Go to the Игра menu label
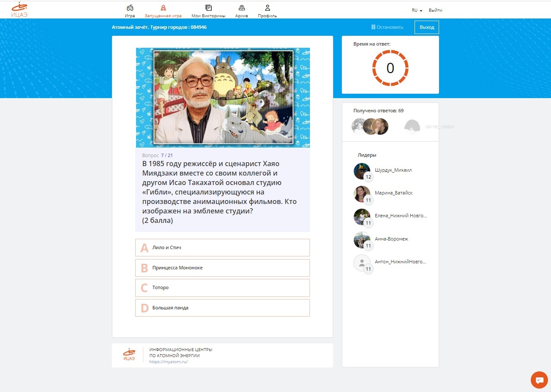The height and width of the screenshot is (392, 551). pos(130,16)
